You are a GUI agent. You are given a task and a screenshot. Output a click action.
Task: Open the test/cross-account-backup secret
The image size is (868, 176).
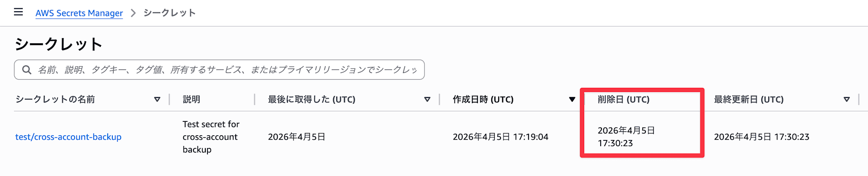[68, 137]
